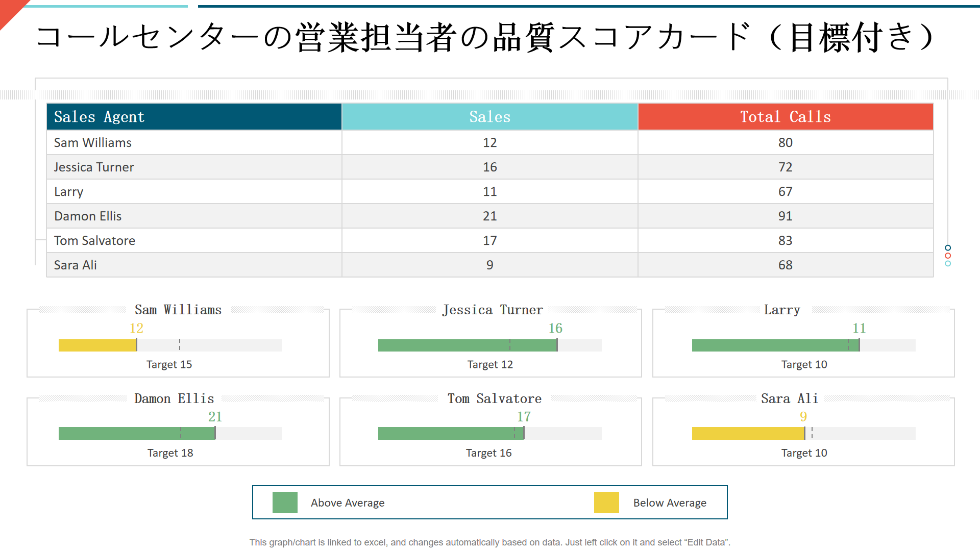Click the Damon Ellis chart title

click(174, 398)
